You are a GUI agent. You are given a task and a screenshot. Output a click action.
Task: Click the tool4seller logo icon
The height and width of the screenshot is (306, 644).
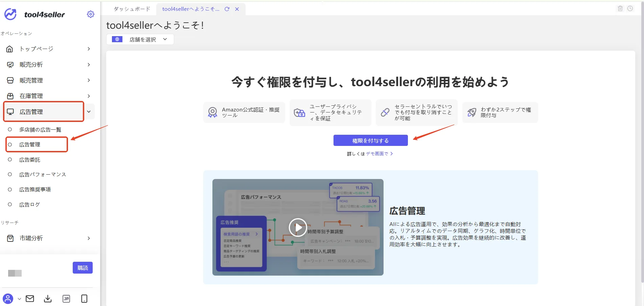coord(10,14)
